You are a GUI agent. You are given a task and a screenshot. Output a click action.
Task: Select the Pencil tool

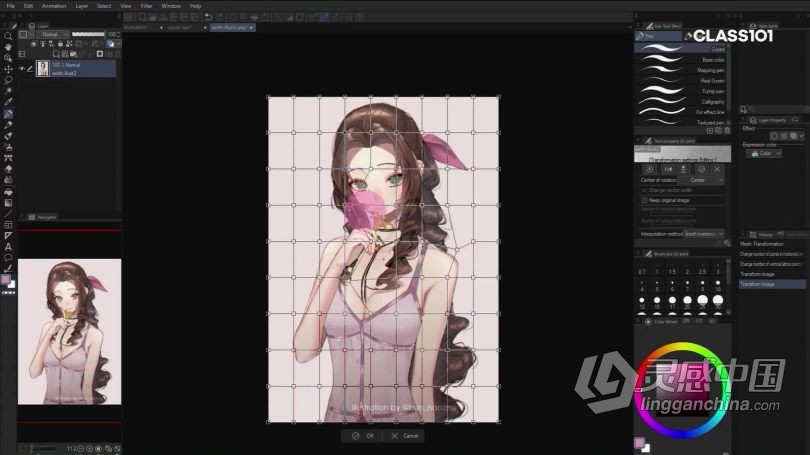click(x=8, y=124)
